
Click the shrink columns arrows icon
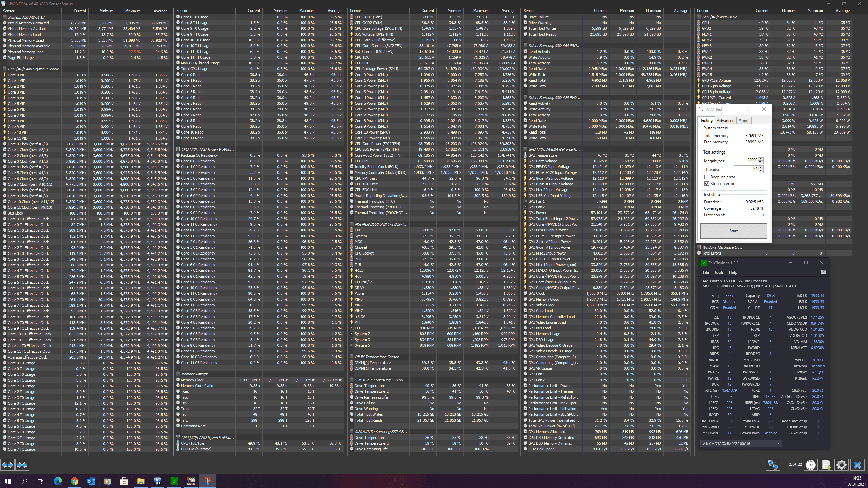(x=22, y=465)
